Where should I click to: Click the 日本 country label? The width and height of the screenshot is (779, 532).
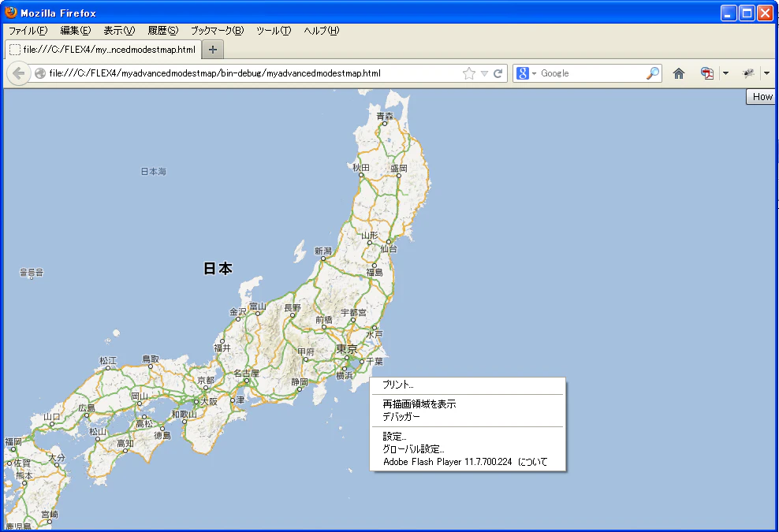click(x=218, y=269)
